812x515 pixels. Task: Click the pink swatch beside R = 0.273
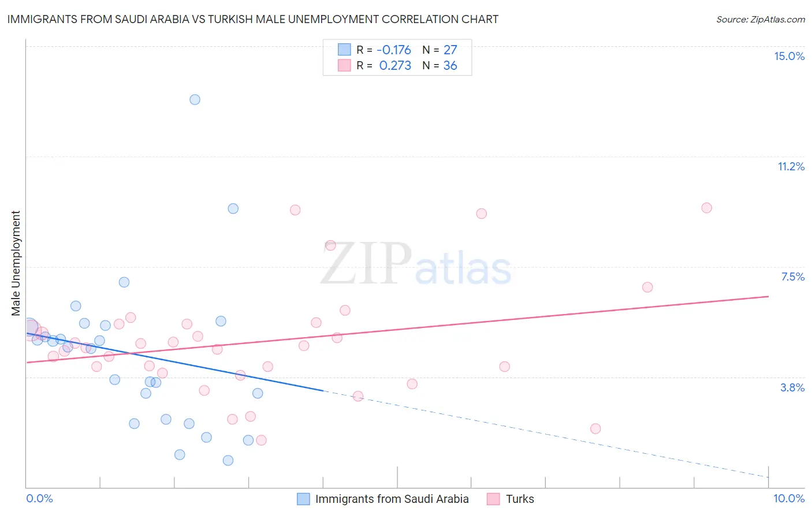click(344, 65)
